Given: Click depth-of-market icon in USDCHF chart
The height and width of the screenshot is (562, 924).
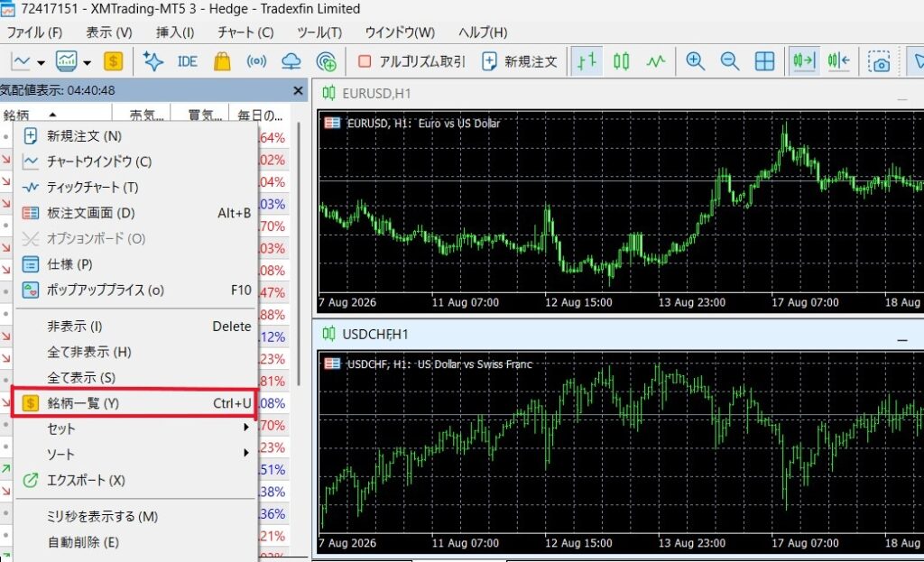Looking at the screenshot, I should 332,364.
